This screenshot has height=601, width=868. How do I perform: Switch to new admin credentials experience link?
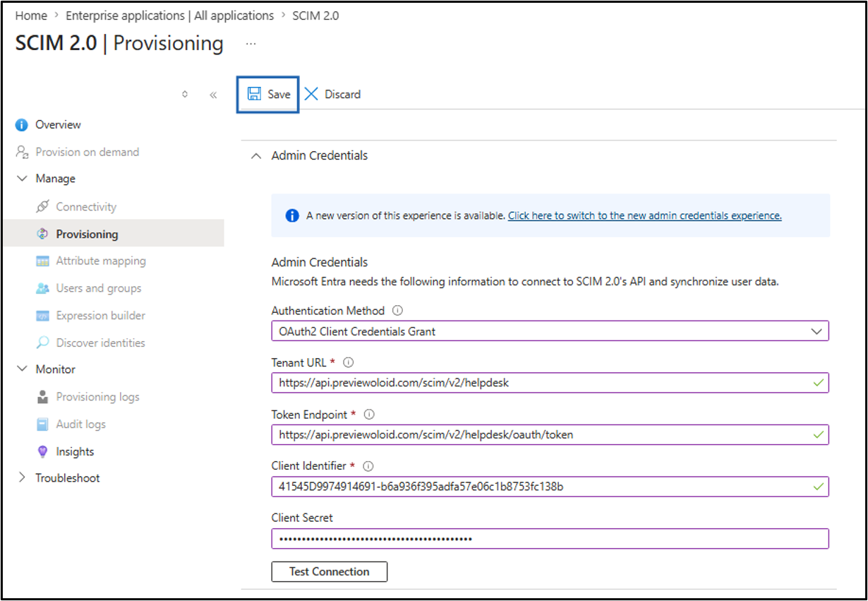tap(645, 215)
